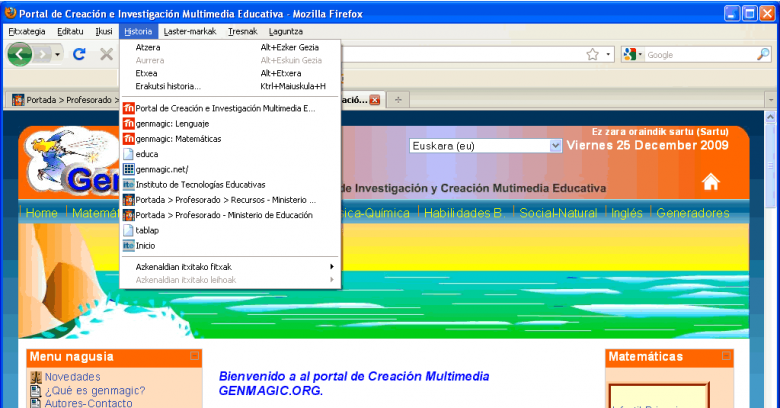The height and width of the screenshot is (408, 780).
Task: Switch to the Portada > Profesorado tab
Action: click(64, 100)
